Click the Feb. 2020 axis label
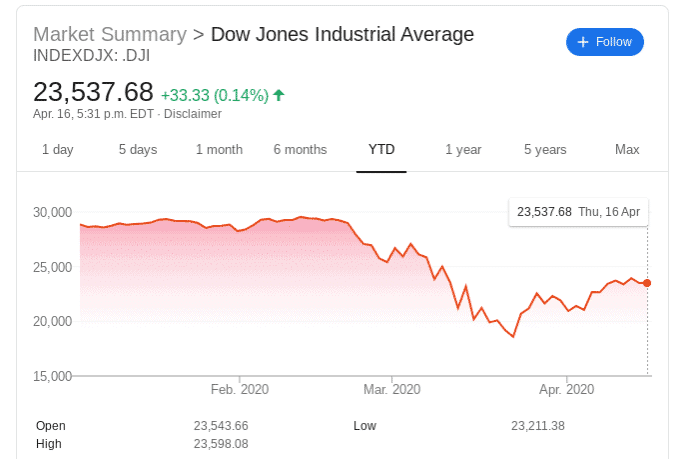The width and height of the screenshot is (694, 459). click(240, 389)
